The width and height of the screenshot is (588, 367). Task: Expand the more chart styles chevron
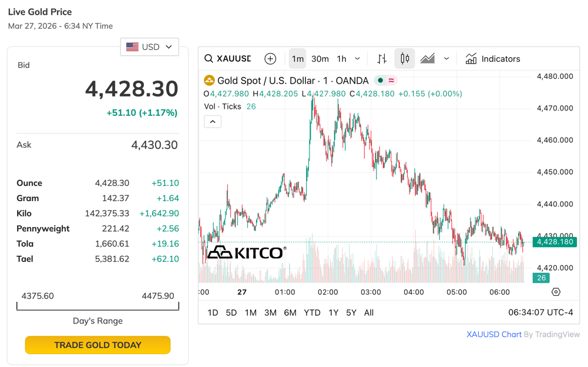pos(446,59)
